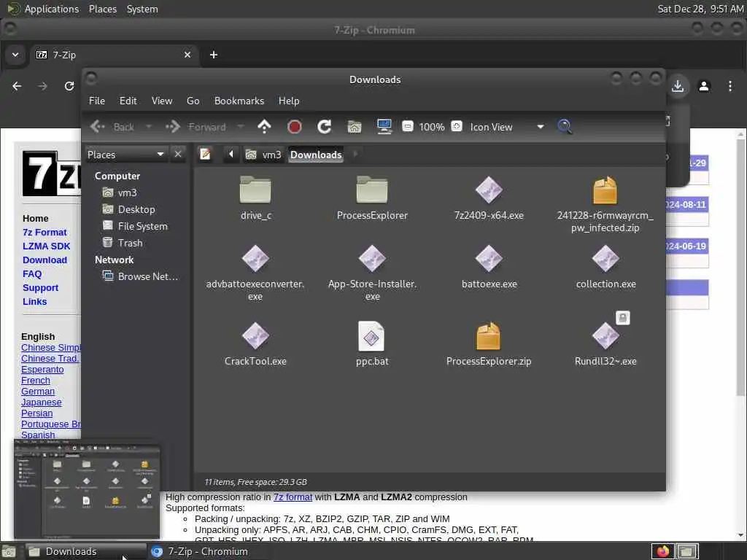Select battoexe.exe file
This screenshot has height=560, width=747.
tap(489, 267)
